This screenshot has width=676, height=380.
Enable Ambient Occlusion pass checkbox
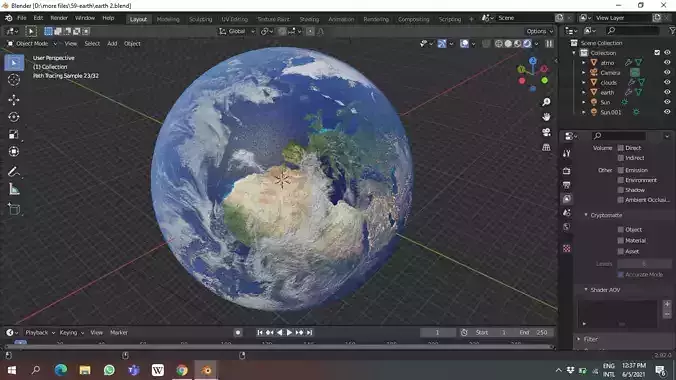point(620,200)
